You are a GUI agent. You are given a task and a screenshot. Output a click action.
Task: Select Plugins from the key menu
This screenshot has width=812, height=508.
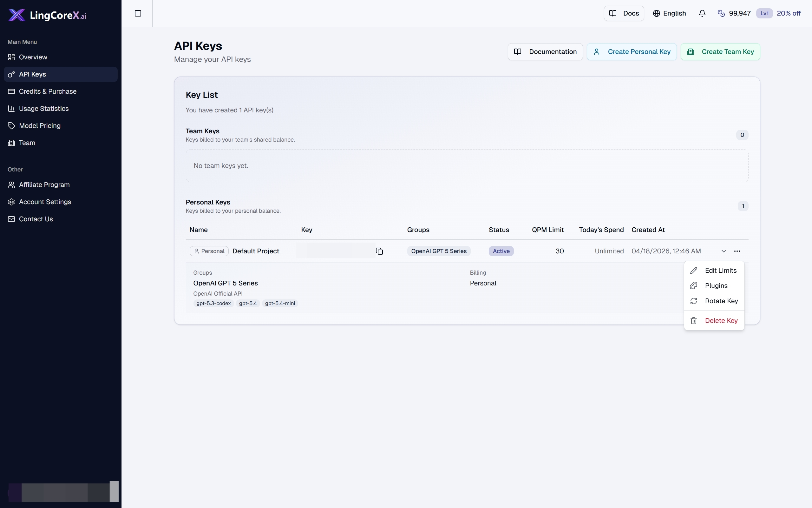714,285
